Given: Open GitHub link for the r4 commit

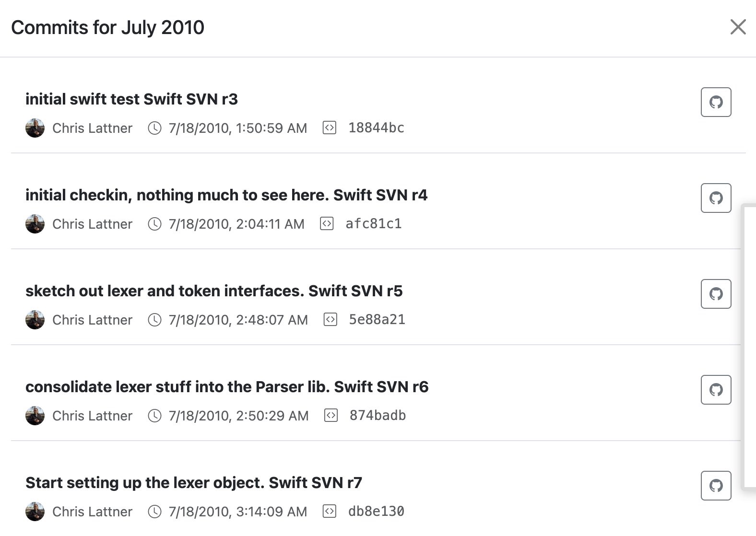Looking at the screenshot, I should pyautogui.click(x=716, y=198).
